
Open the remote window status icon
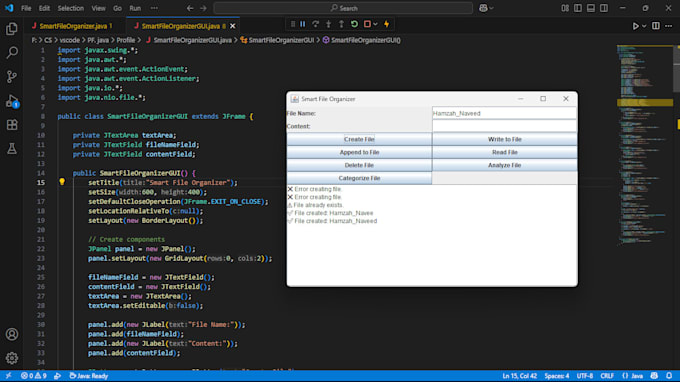tap(8, 376)
